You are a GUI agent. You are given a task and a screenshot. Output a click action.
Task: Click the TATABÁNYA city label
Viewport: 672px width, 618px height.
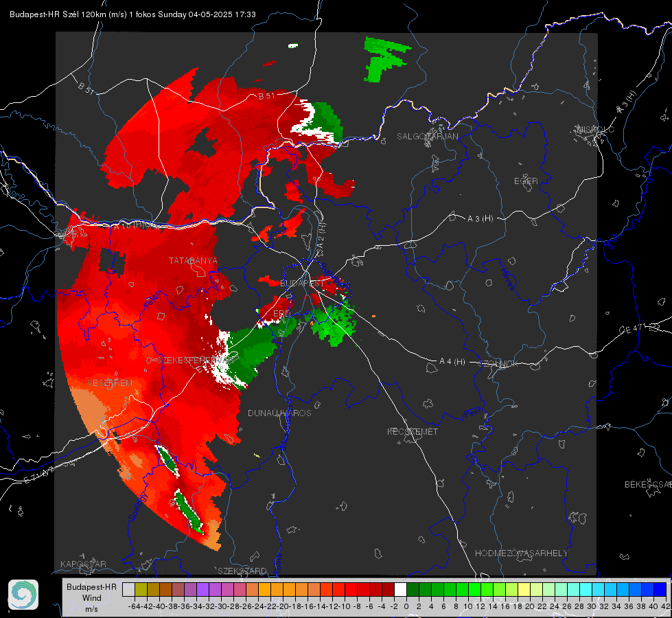coord(193,260)
